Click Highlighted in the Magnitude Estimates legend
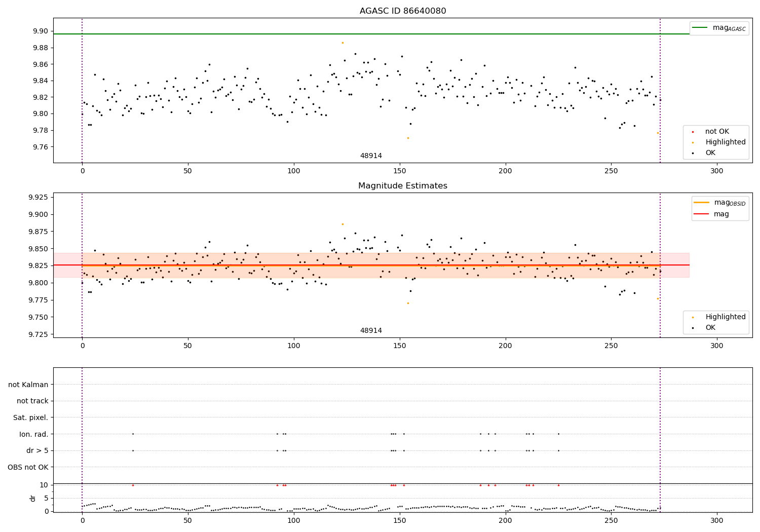The height and width of the screenshot is (532, 760). [726, 317]
